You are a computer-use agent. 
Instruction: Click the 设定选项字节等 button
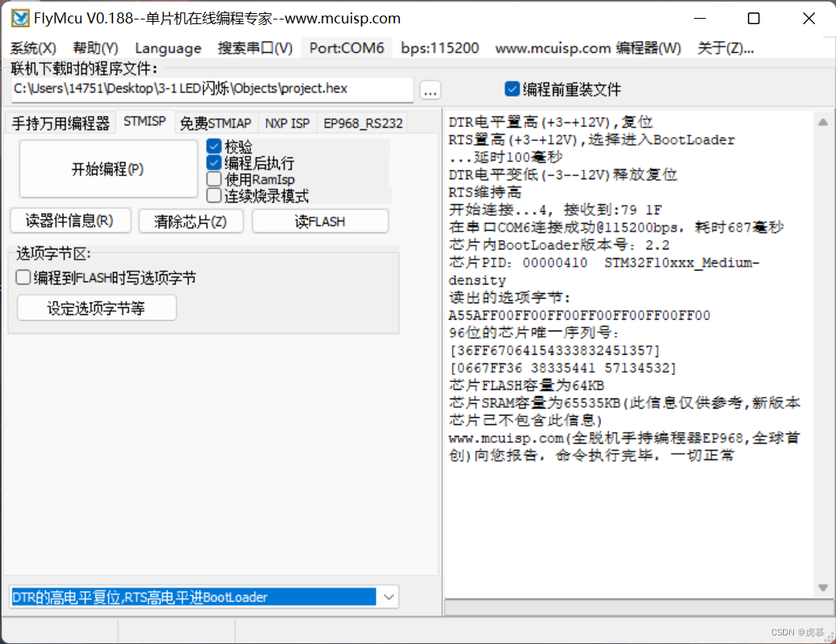click(x=97, y=308)
